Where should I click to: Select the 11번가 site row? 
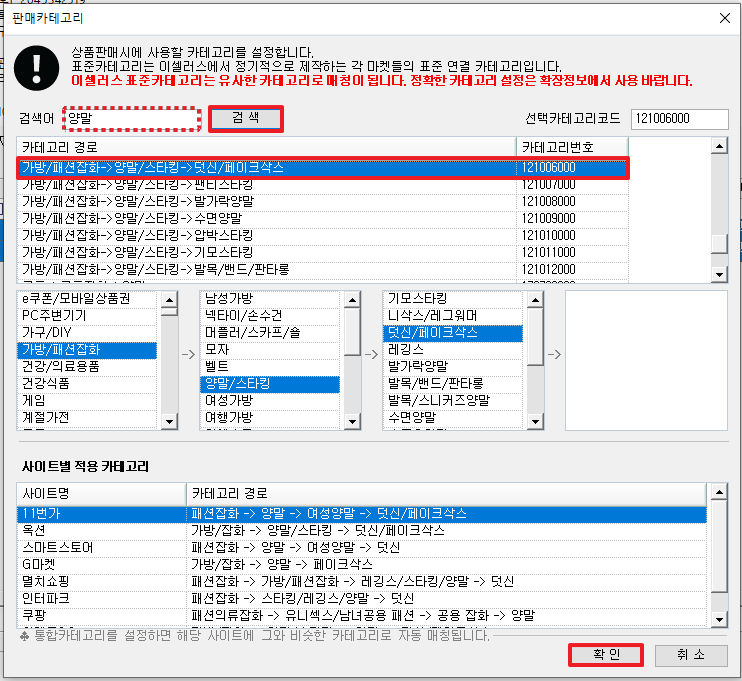click(x=362, y=514)
